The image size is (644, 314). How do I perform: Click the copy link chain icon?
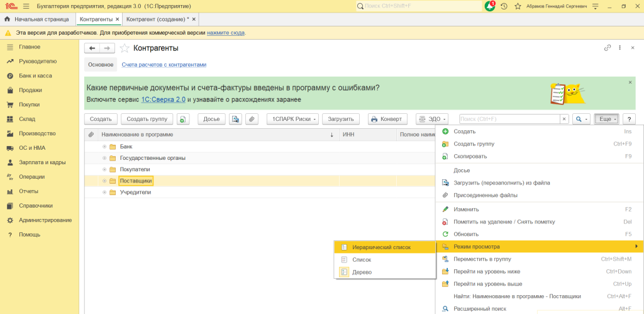click(608, 48)
